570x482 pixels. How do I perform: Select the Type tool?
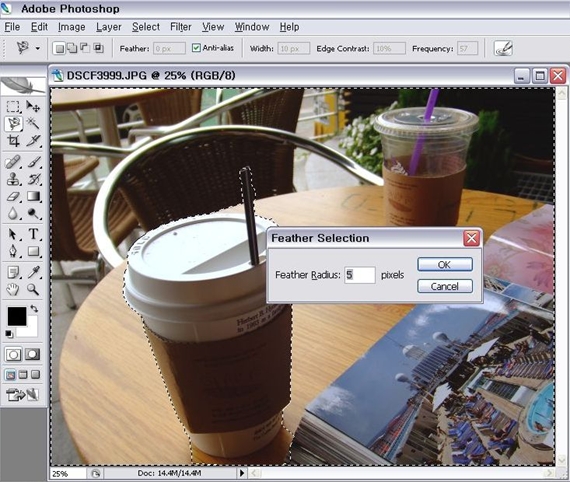[33, 234]
